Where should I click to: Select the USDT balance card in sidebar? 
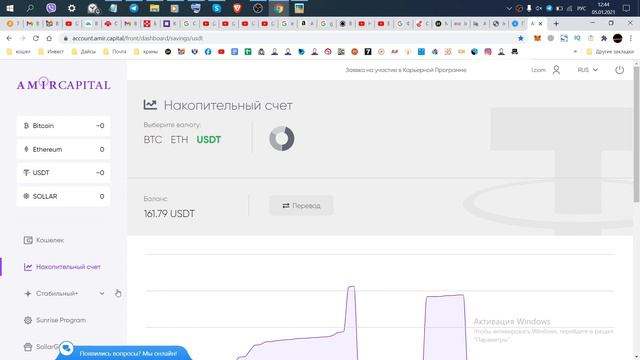pos(63,173)
